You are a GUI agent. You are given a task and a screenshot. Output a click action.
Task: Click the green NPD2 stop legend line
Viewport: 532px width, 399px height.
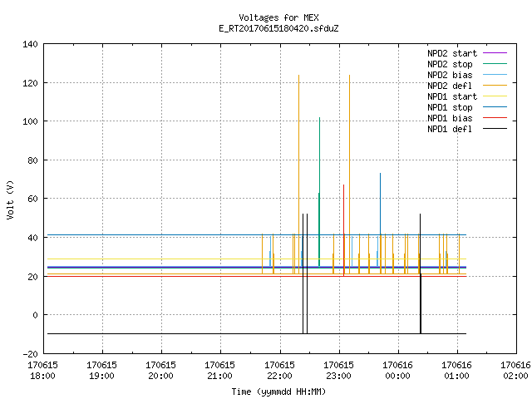(x=495, y=63)
